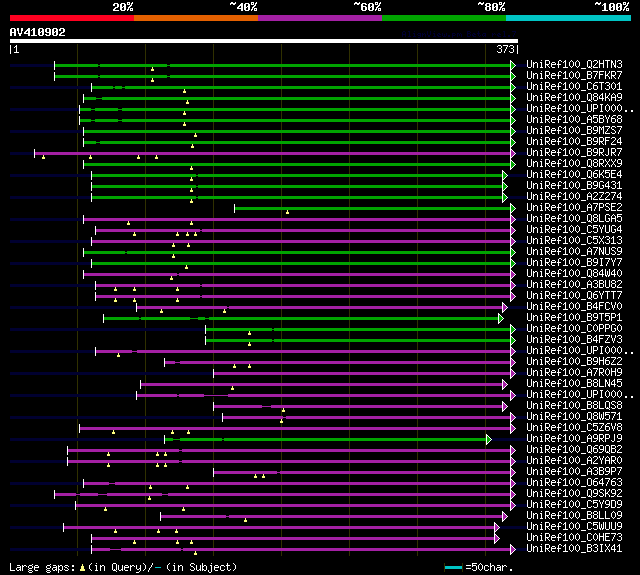Click the UniRef100_Q84KA9 label
This screenshot has width=640, height=575.
coord(574,98)
